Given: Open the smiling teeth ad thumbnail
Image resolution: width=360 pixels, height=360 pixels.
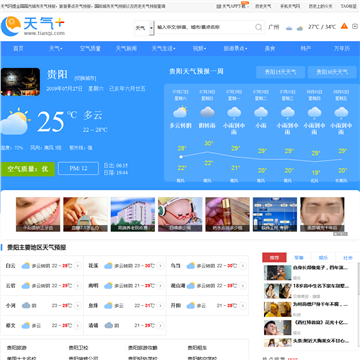Looking at the screenshot, I should 38,214.
